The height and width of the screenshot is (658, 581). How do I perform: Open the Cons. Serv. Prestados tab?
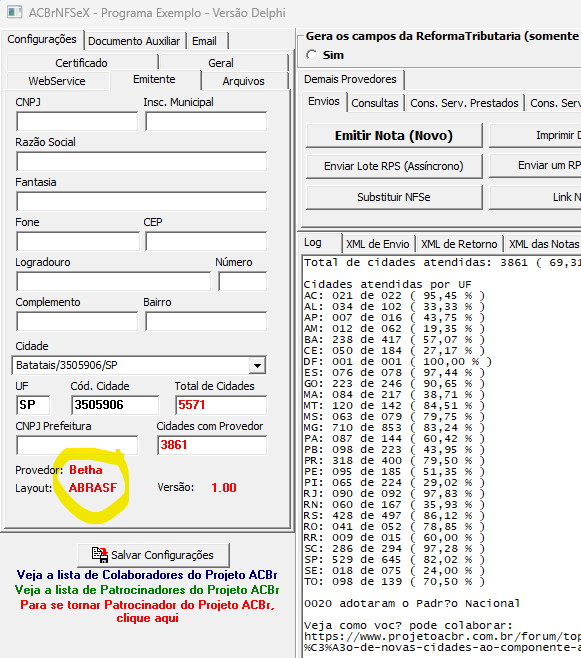(464, 103)
